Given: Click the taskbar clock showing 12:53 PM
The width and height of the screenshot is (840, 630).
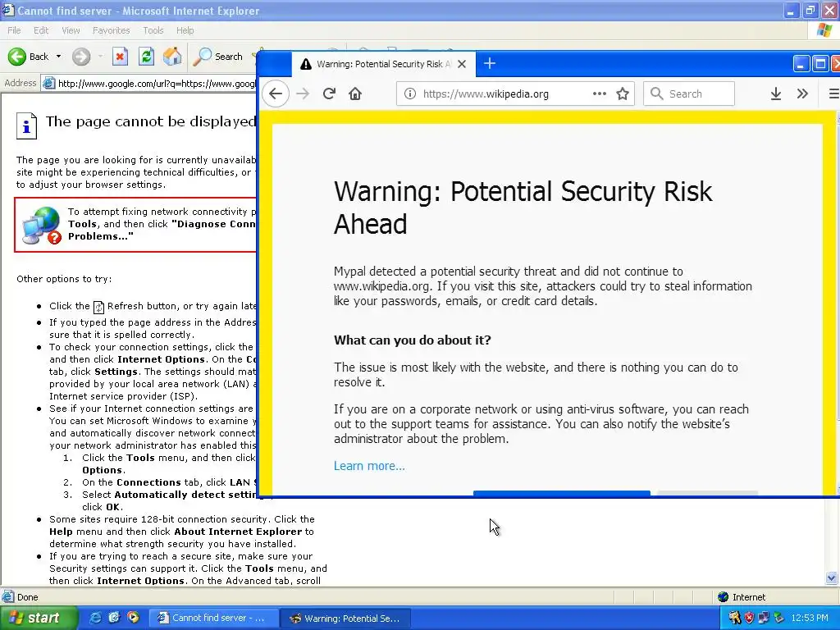Looking at the screenshot, I should (810, 619).
